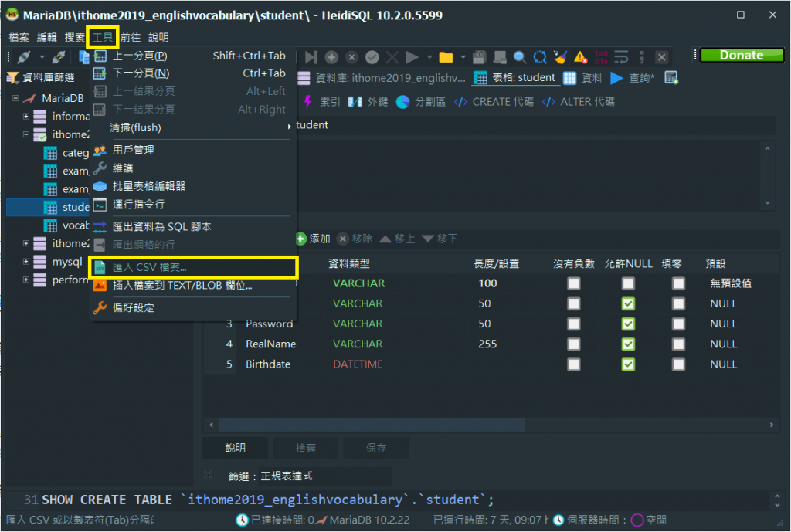Jump to last record using toolbar arrow
This screenshot has height=532, width=791.
(311, 57)
